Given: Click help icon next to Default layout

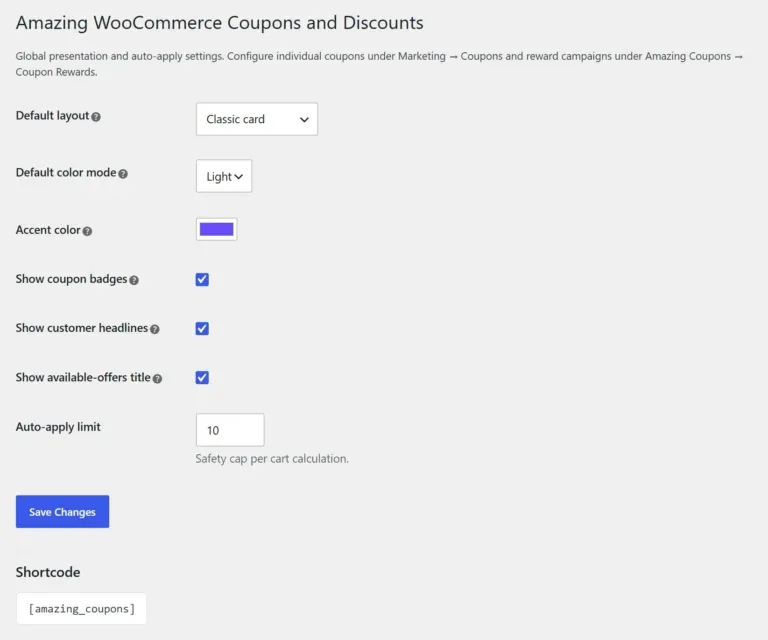Looking at the screenshot, I should pos(96,117).
